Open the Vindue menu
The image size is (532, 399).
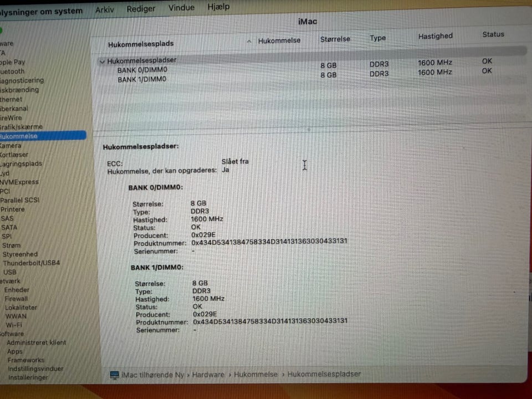point(182,7)
